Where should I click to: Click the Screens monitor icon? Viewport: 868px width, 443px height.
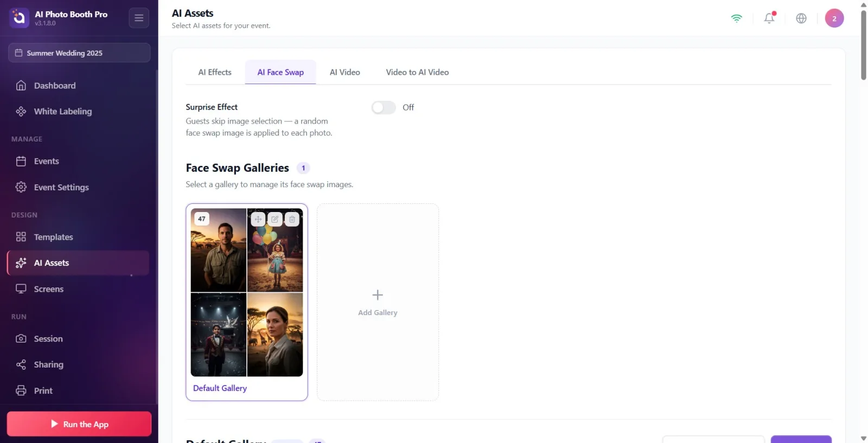(x=21, y=289)
